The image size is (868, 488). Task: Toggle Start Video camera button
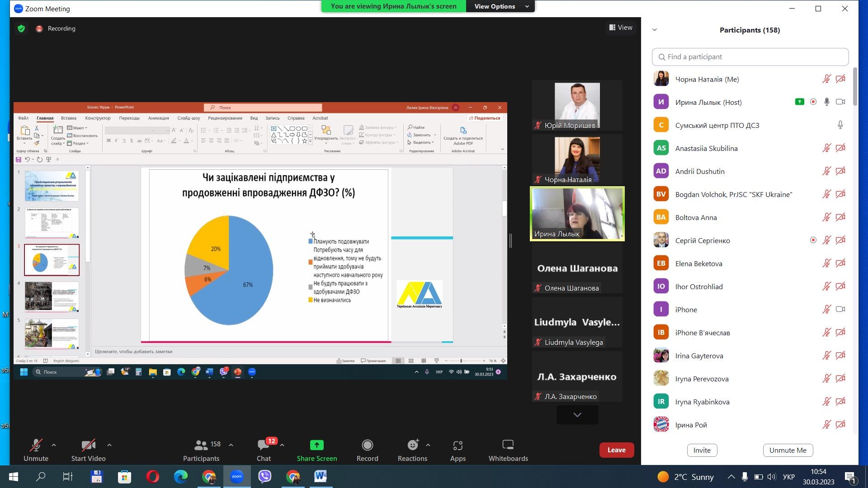point(88,446)
